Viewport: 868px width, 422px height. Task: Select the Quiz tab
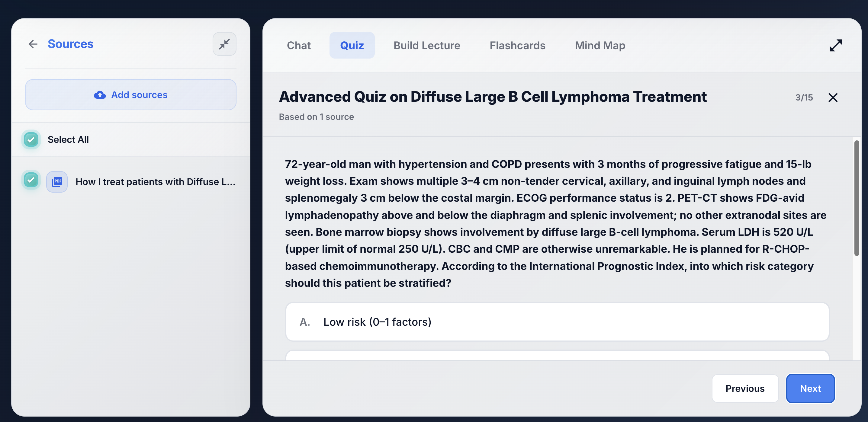352,45
